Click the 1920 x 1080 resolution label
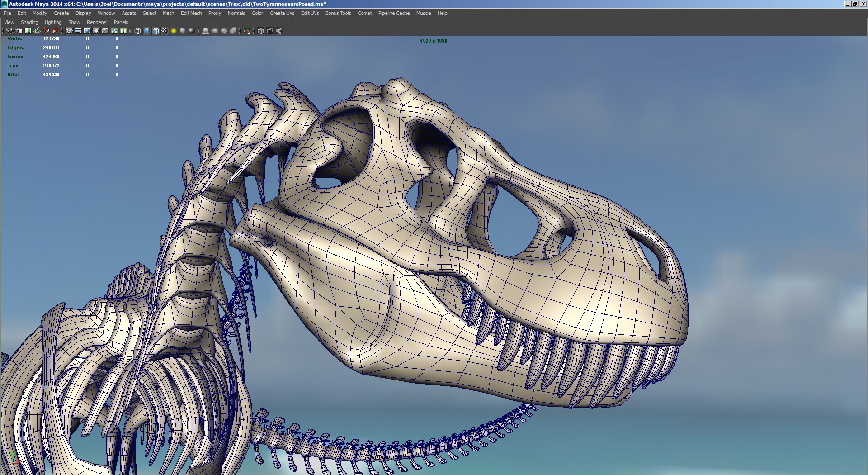The width and height of the screenshot is (868, 475). [434, 41]
